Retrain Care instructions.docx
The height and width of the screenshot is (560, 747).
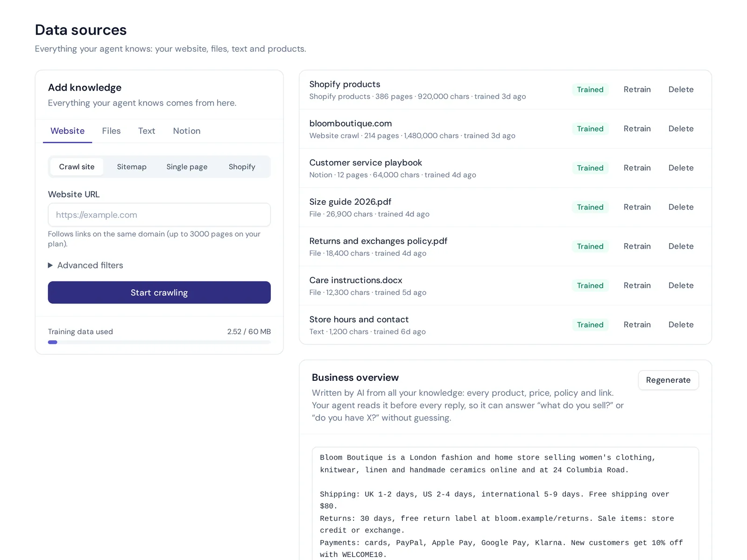[637, 286]
